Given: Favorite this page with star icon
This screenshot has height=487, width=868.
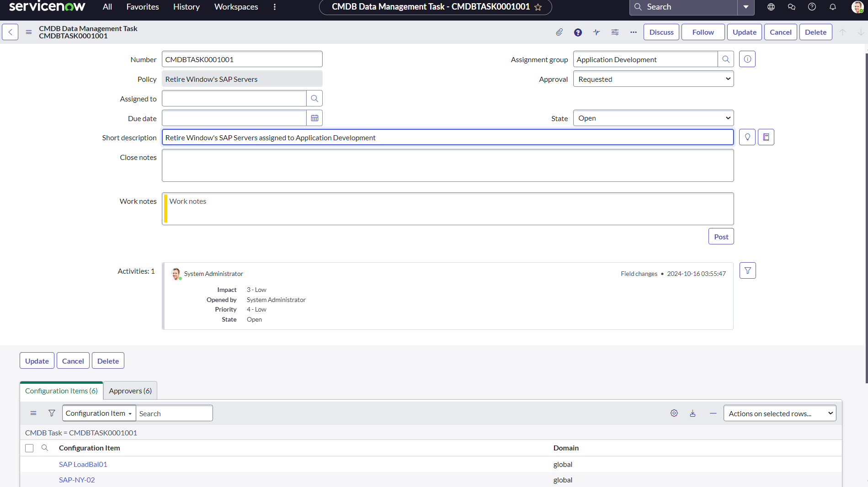Looking at the screenshot, I should (x=538, y=7).
